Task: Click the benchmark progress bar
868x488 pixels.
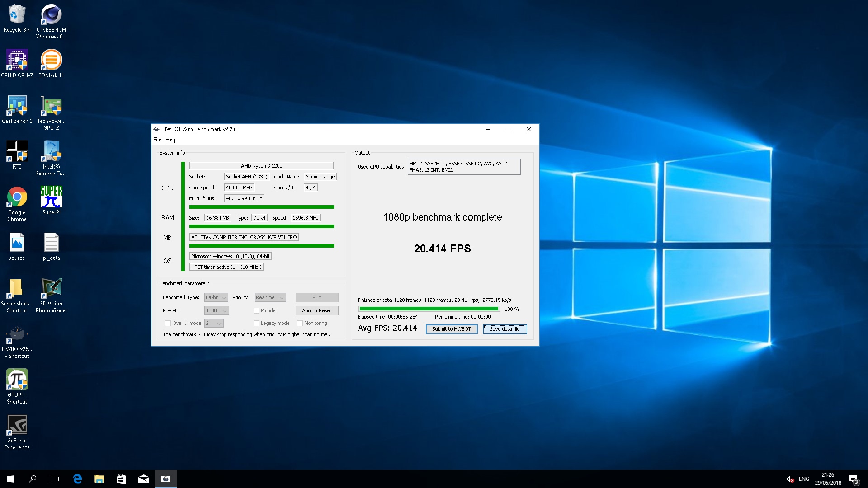Action: pos(429,309)
